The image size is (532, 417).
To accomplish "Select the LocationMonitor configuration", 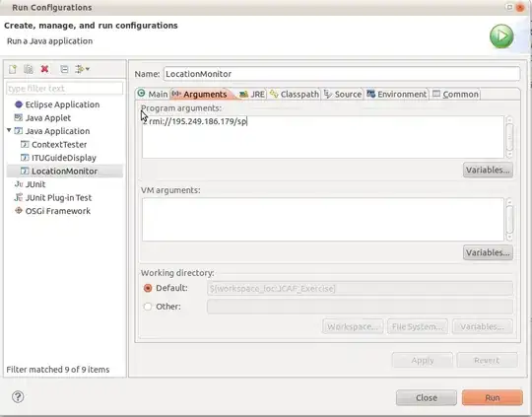I will pos(64,172).
